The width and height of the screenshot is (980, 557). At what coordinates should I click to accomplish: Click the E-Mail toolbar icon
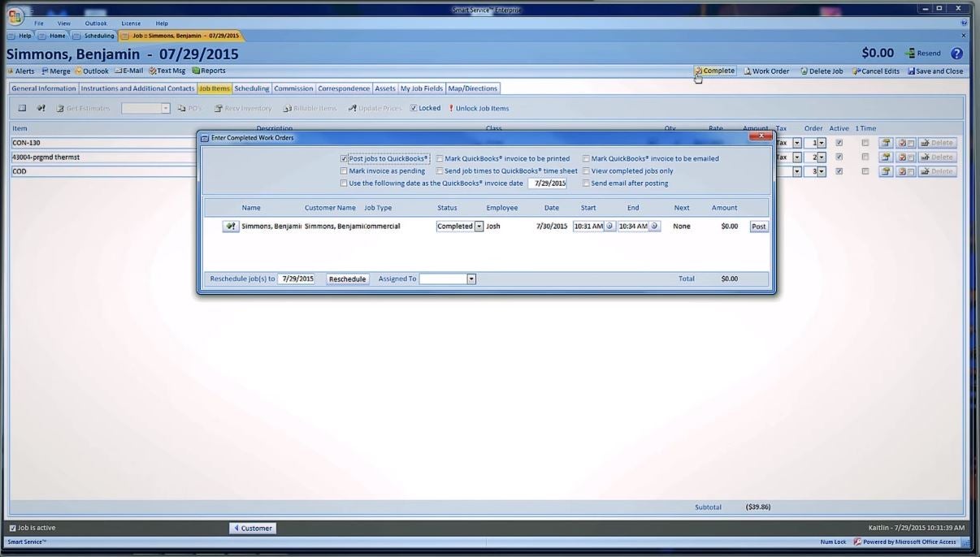[128, 71]
